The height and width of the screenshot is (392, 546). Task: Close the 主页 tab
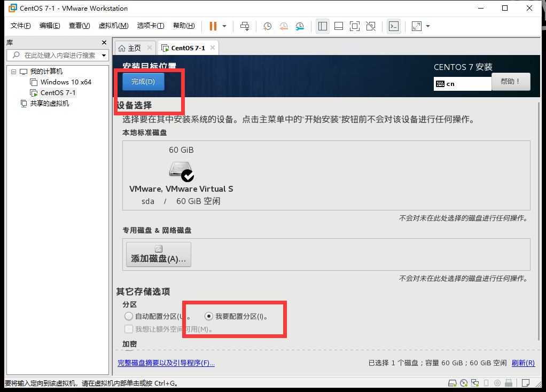(x=150, y=48)
